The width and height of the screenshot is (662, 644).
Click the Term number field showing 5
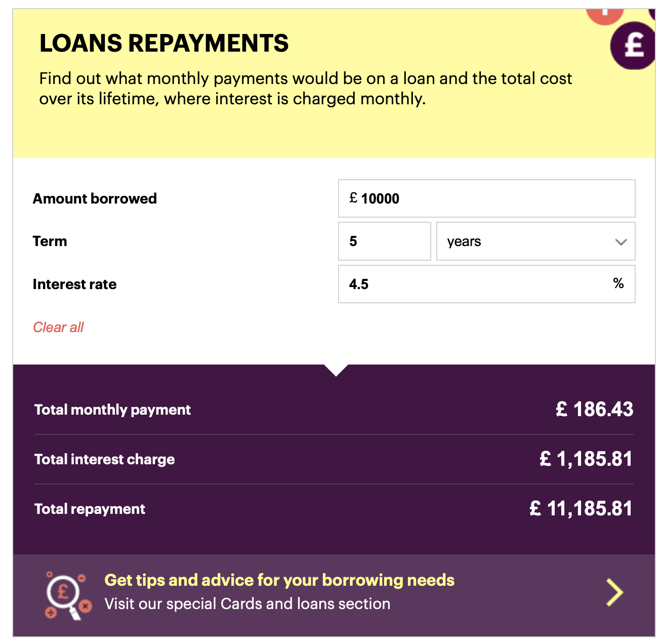[x=384, y=241]
